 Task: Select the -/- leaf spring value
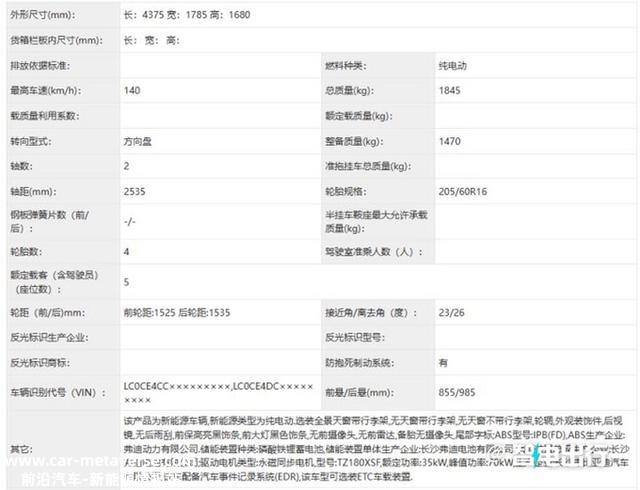129,221
